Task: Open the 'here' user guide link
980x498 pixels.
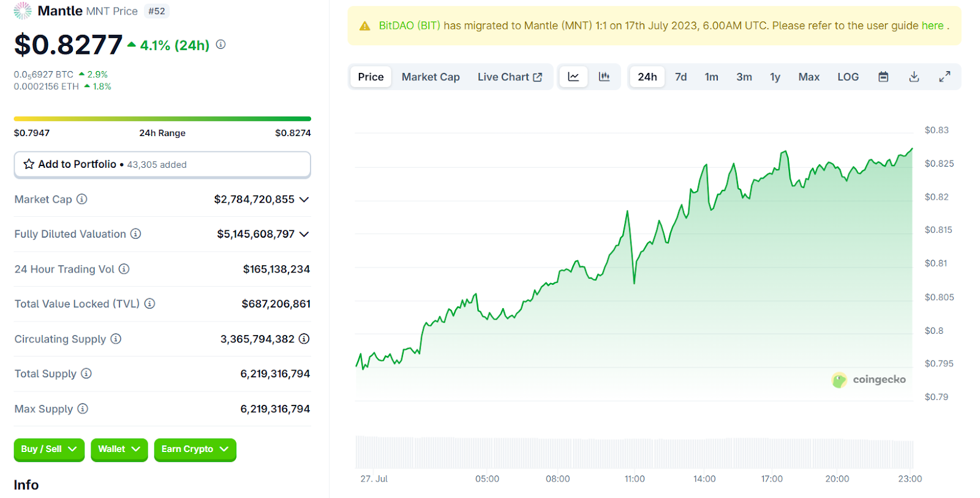Action: [x=932, y=26]
